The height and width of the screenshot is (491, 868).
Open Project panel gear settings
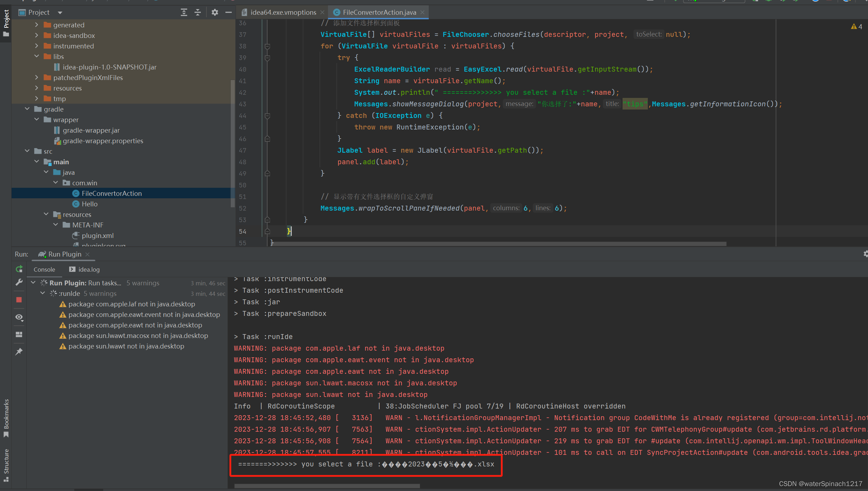click(x=215, y=12)
